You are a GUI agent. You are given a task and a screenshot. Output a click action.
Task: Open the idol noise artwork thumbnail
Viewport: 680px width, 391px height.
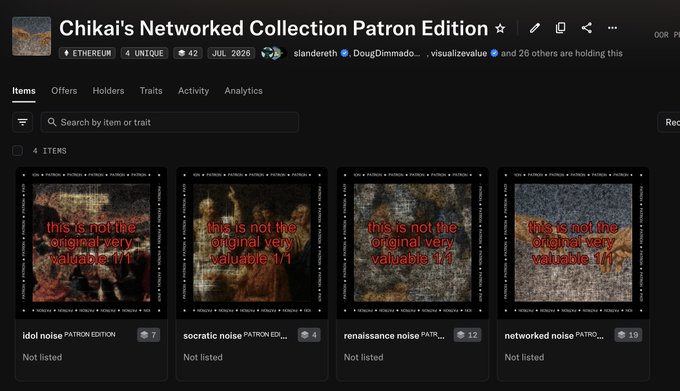(x=92, y=243)
